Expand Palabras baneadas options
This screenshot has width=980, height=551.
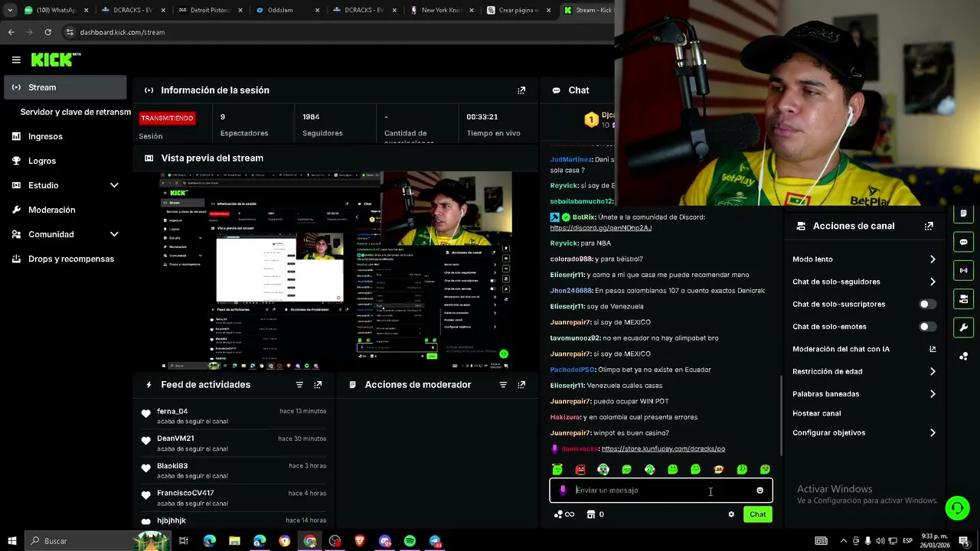(x=933, y=394)
